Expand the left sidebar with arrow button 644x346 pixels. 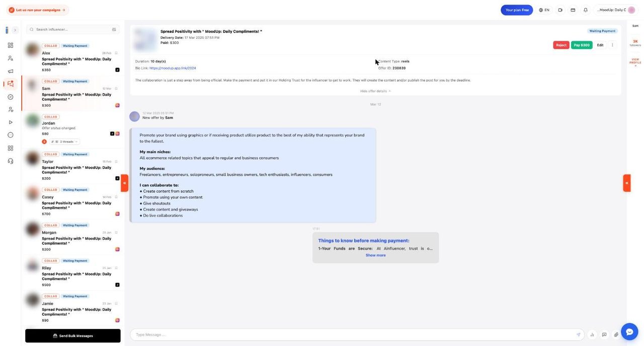point(15,30)
